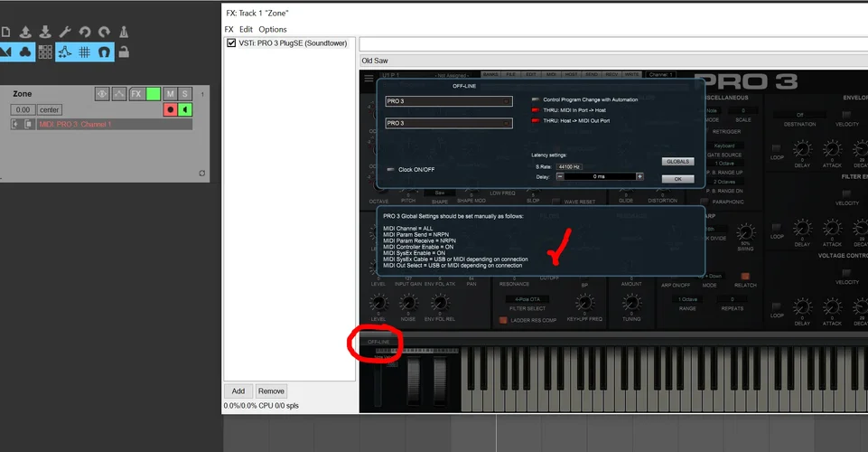
Task: Toggle green FX bypass on Zone track
Action: [x=154, y=94]
